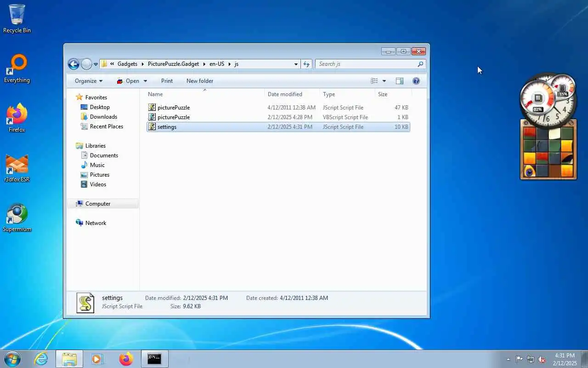The image size is (588, 368).
Task: Select the r3dfox ESR desktop shortcut
Action: [17, 168]
